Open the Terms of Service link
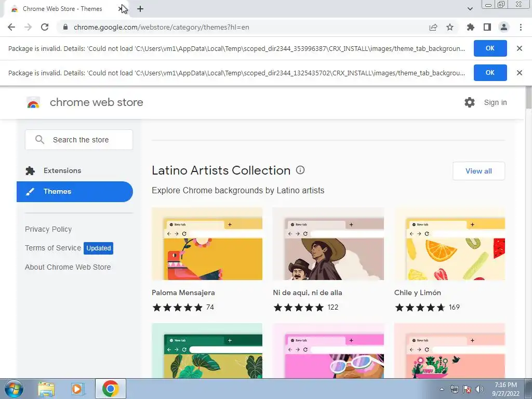The image size is (532, 399). 53,248
